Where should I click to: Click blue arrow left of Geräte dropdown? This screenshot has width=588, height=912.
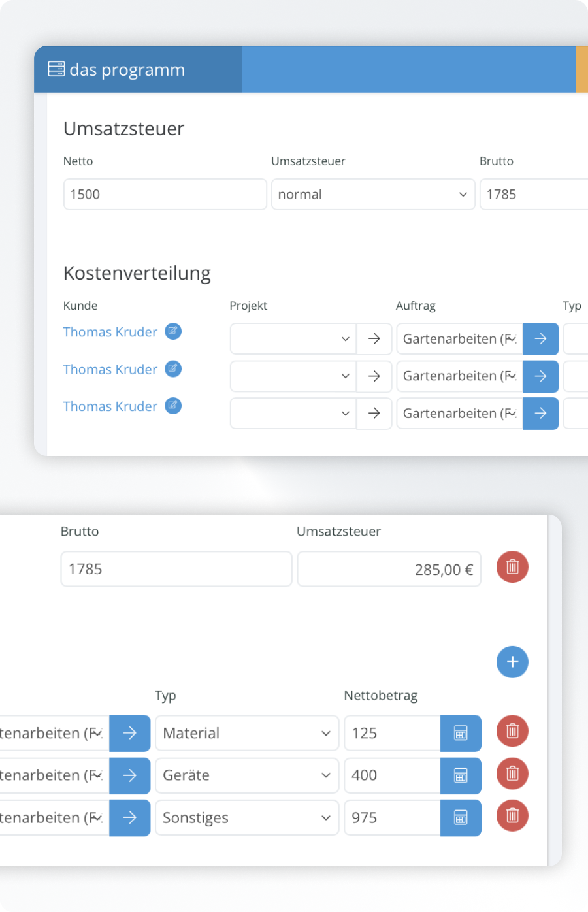130,775
